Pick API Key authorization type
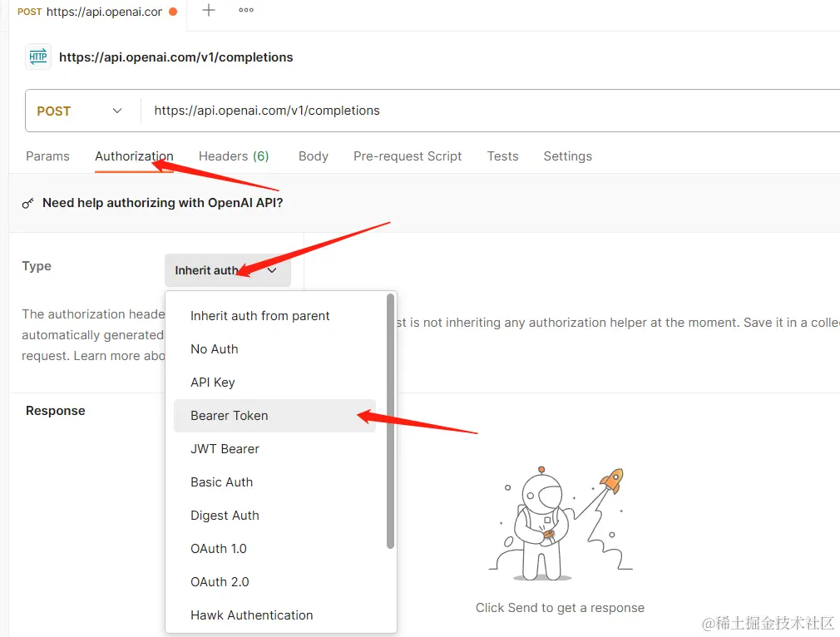Image resolution: width=840 pixels, height=637 pixels. click(274, 383)
